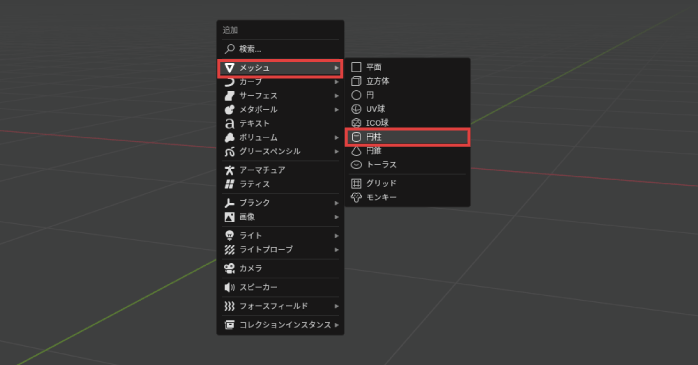The image size is (698, 365).
Task: Click the image picture icon
Action: [x=230, y=217]
